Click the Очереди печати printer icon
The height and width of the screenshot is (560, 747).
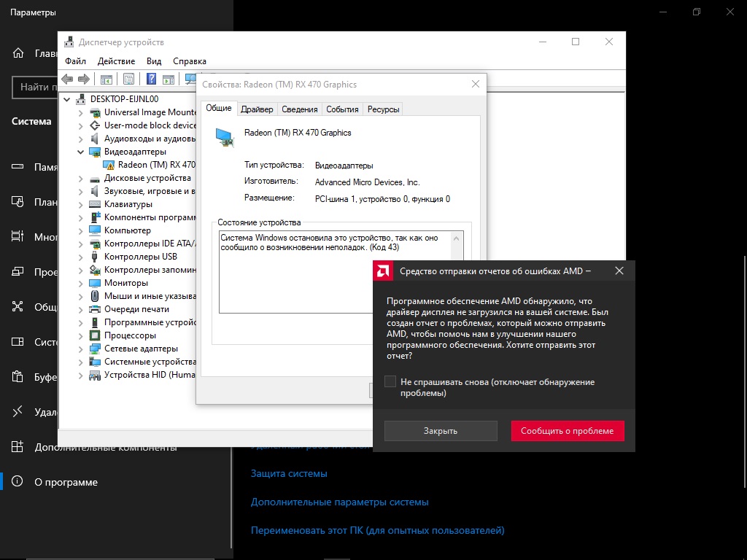pos(95,309)
